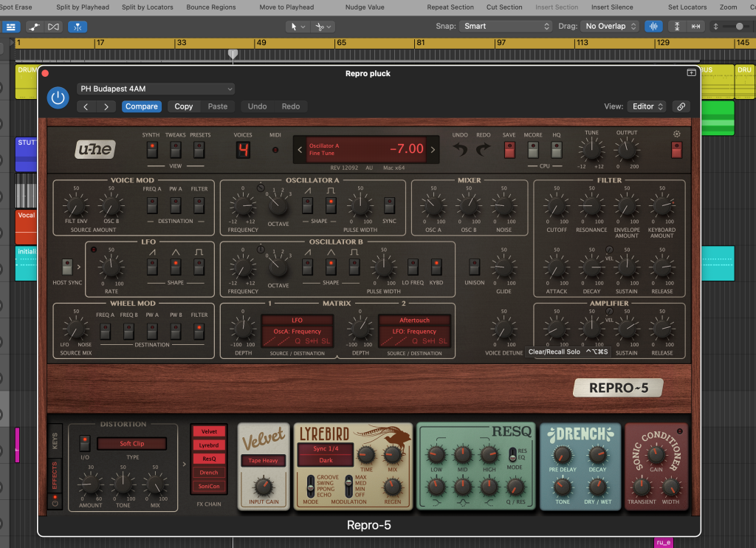Click Nudge Value in toolbar
The image size is (756, 548).
(x=365, y=7)
